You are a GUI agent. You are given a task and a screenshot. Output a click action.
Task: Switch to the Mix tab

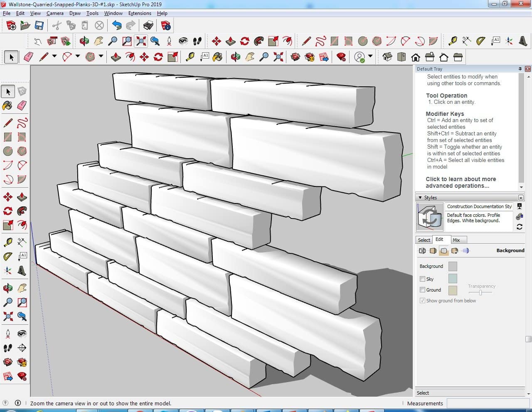(456, 240)
